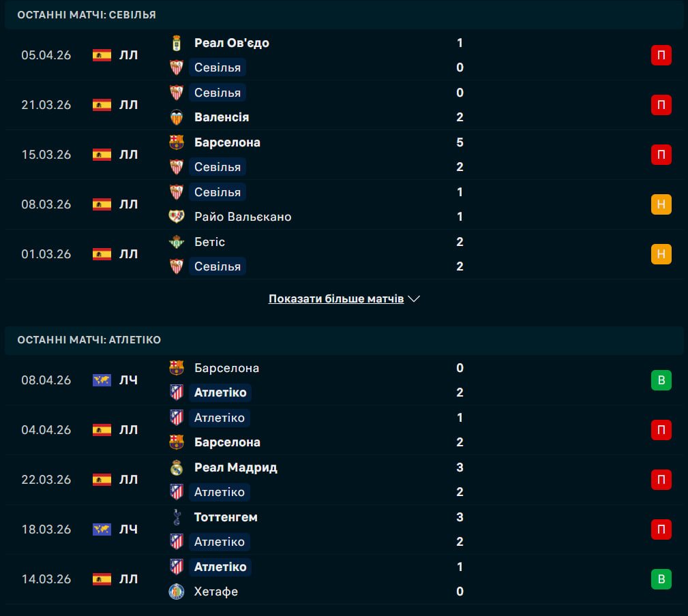The image size is (688, 616).
Task: Click the Getafe club crest icon
Action: pyautogui.click(x=177, y=591)
